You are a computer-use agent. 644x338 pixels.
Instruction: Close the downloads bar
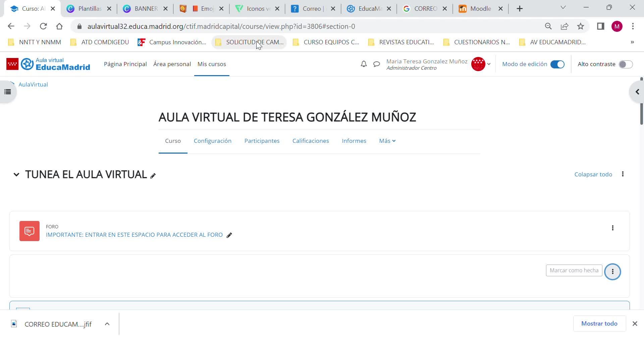[635, 324]
